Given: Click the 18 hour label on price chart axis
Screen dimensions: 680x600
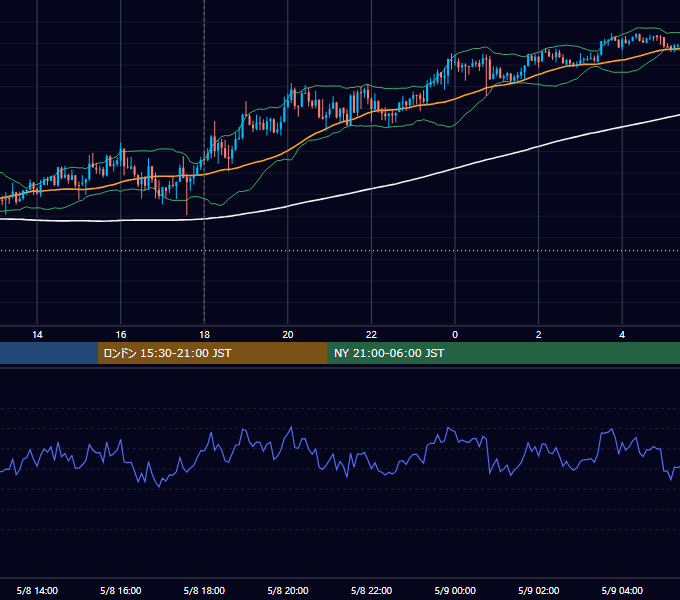Looking at the screenshot, I should (x=204, y=335).
